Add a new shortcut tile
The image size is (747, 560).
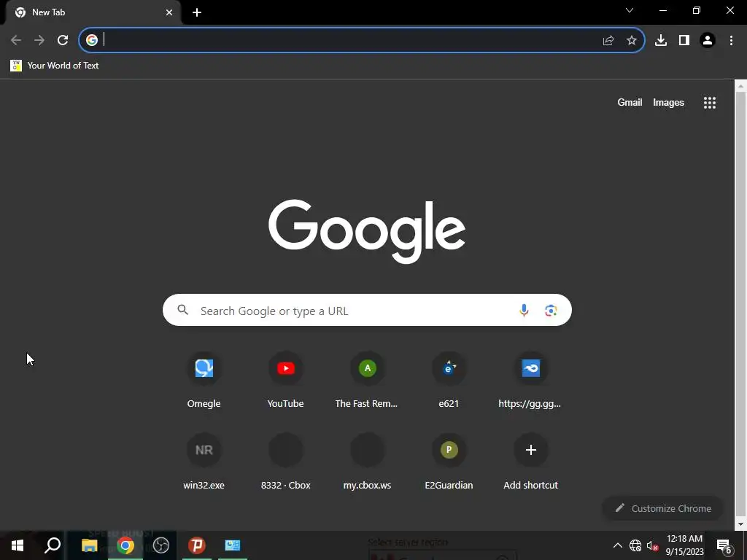(x=531, y=462)
